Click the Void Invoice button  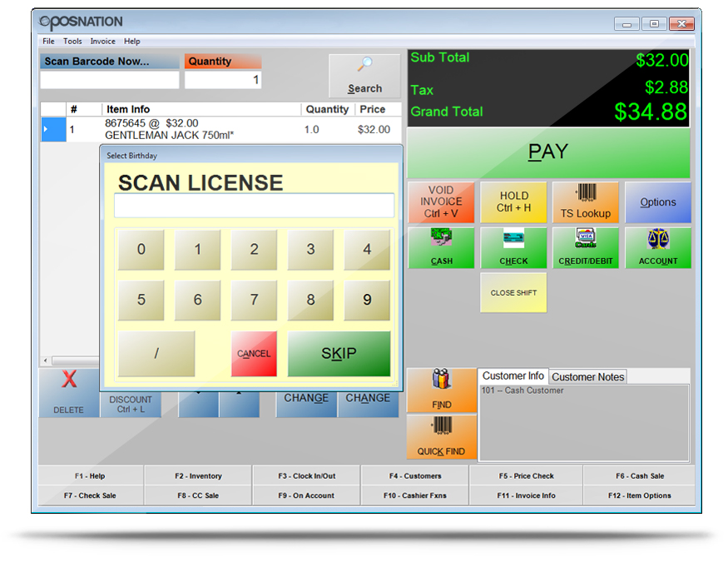[441, 202]
